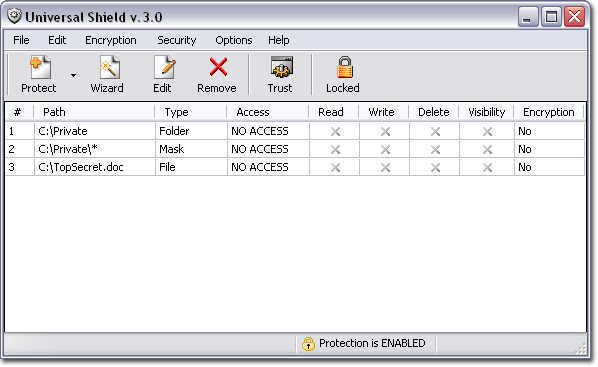
Task: Toggle Delete permission for C:\TopSecret.doc
Action: click(435, 167)
